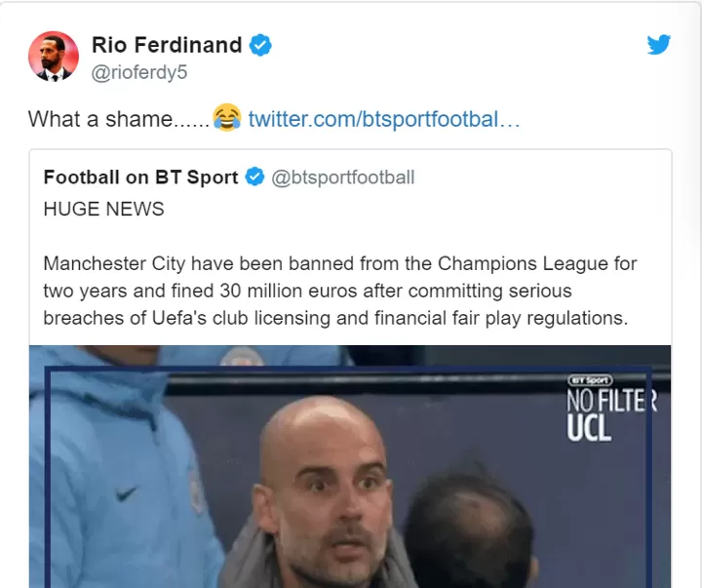Open the @rioferdy5 handle
The image size is (702, 588).
point(139,72)
